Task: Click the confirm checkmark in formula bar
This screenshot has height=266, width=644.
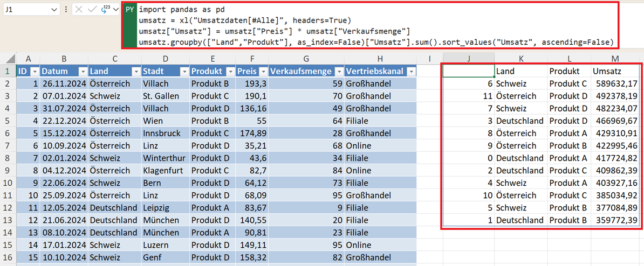Action: point(92,10)
